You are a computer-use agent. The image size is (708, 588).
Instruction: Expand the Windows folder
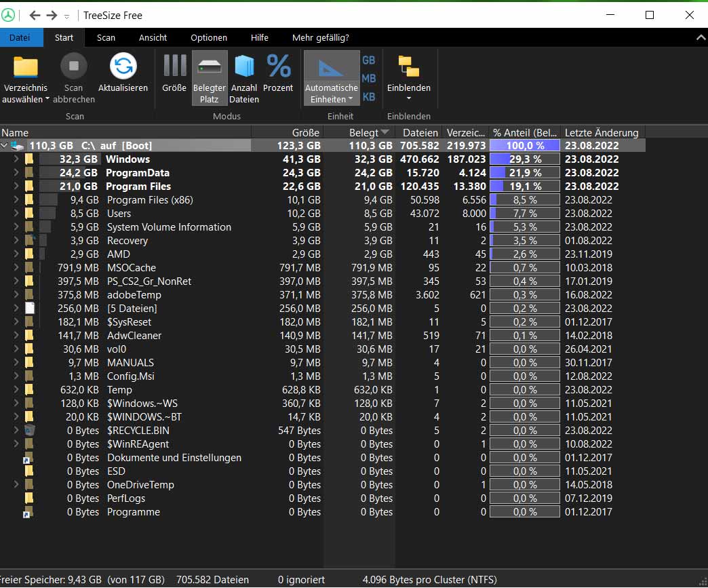(x=16, y=159)
